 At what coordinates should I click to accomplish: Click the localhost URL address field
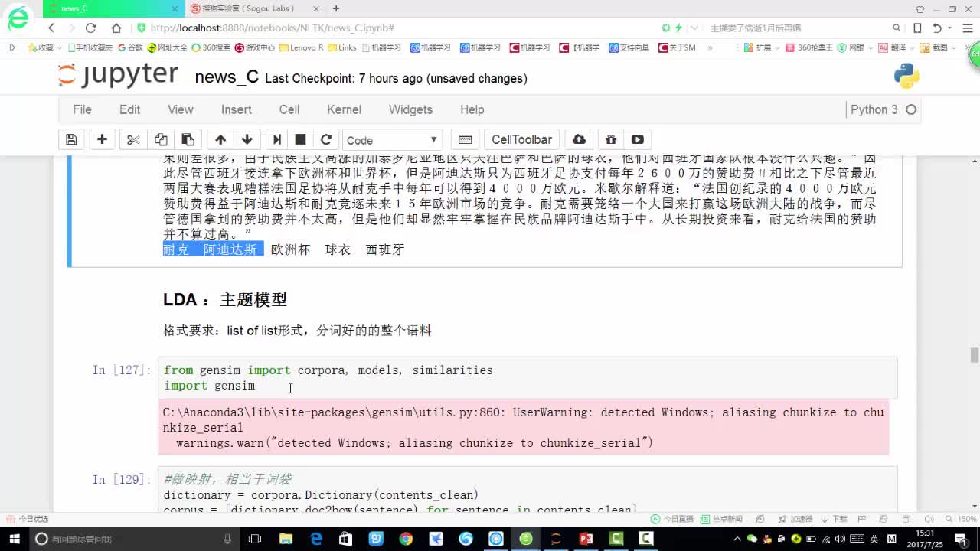[x=398, y=28]
